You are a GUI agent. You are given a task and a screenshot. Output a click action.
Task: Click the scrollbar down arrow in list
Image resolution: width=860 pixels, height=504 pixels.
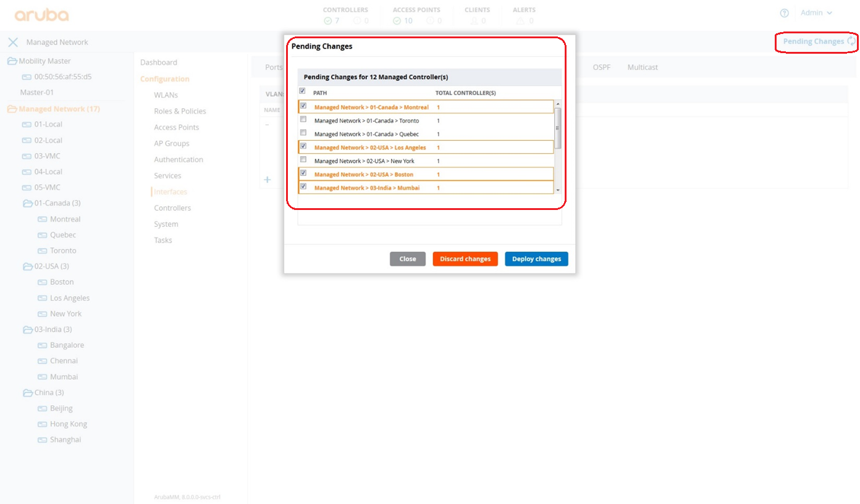point(558,190)
